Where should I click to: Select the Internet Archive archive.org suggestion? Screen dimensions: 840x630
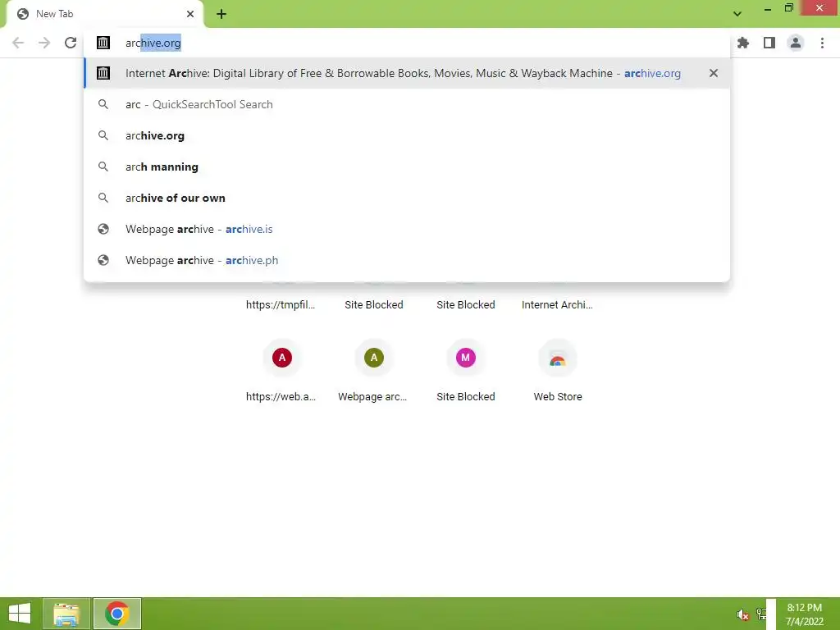tap(407, 73)
